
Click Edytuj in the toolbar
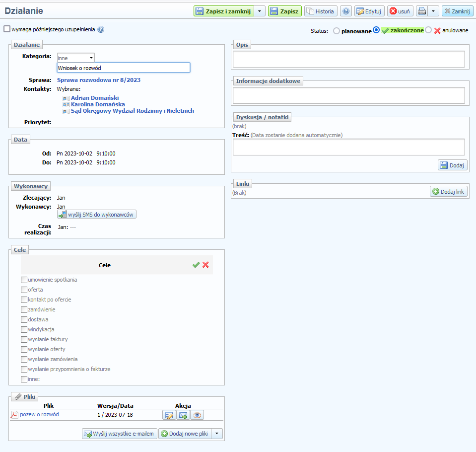coord(369,11)
